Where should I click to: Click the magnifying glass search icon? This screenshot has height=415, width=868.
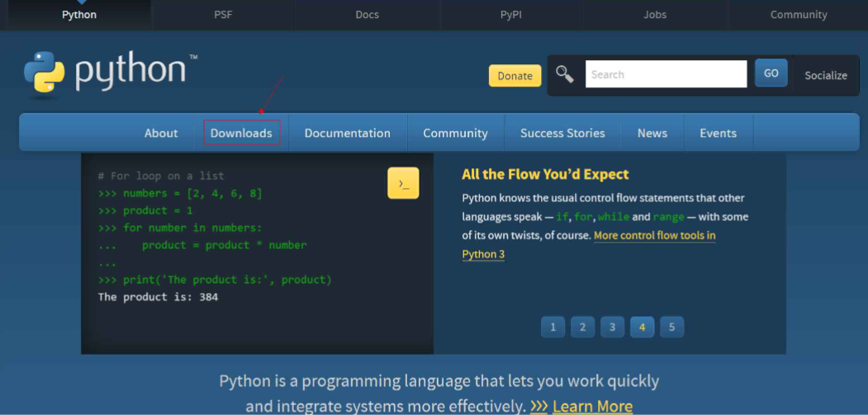(x=565, y=74)
